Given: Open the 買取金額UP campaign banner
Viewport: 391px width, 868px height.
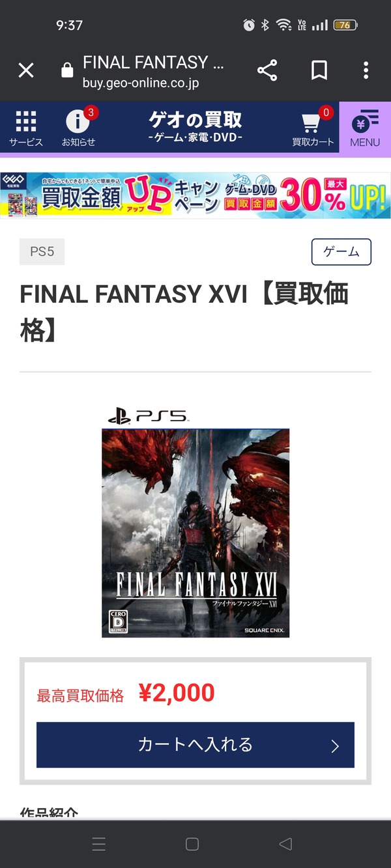Looking at the screenshot, I should (195, 195).
